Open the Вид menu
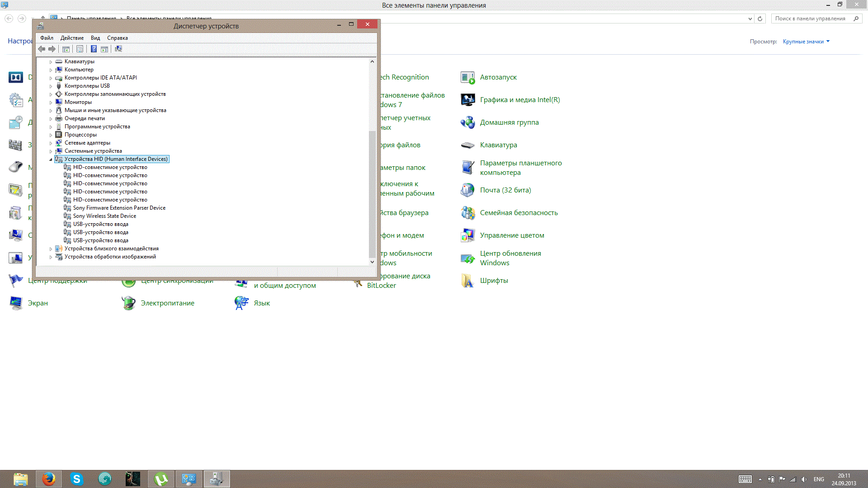 [x=95, y=38]
